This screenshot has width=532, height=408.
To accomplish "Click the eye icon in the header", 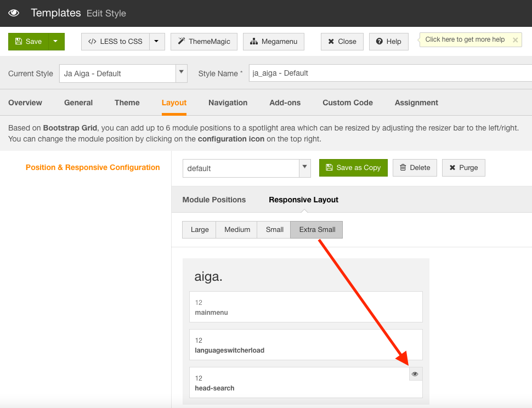I will coord(14,13).
